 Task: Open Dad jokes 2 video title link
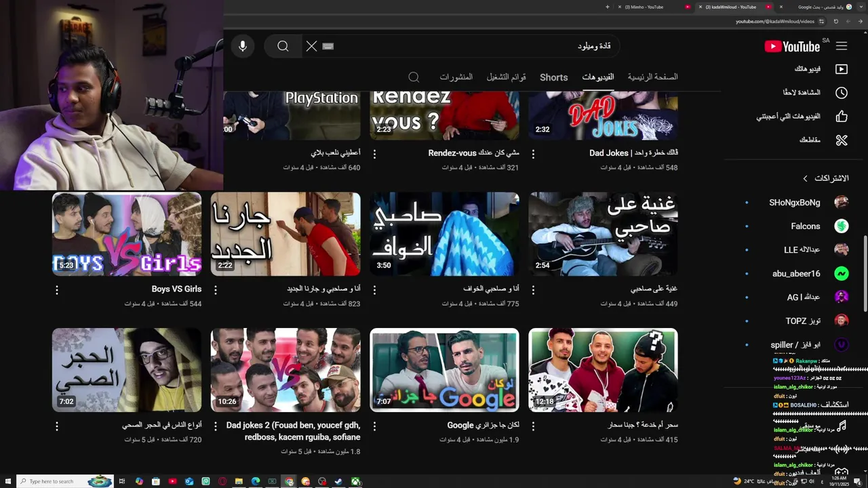(x=293, y=431)
